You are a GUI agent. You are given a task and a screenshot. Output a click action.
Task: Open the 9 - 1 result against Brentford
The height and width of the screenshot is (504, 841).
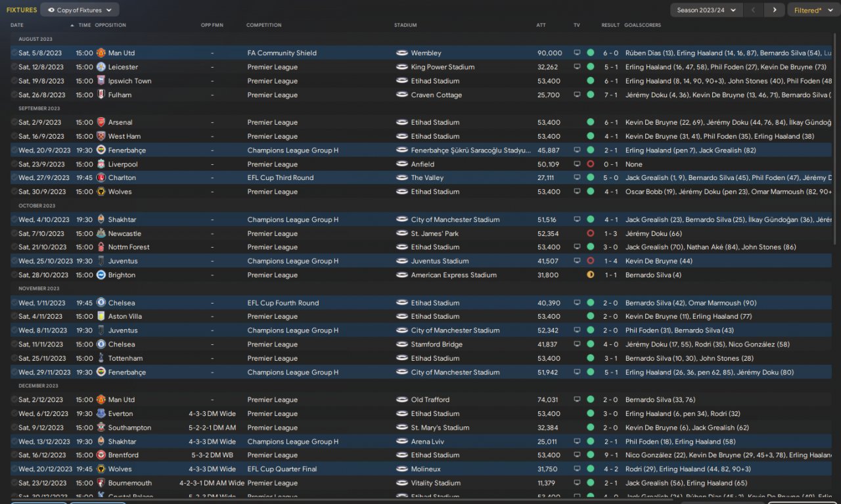[610, 455]
